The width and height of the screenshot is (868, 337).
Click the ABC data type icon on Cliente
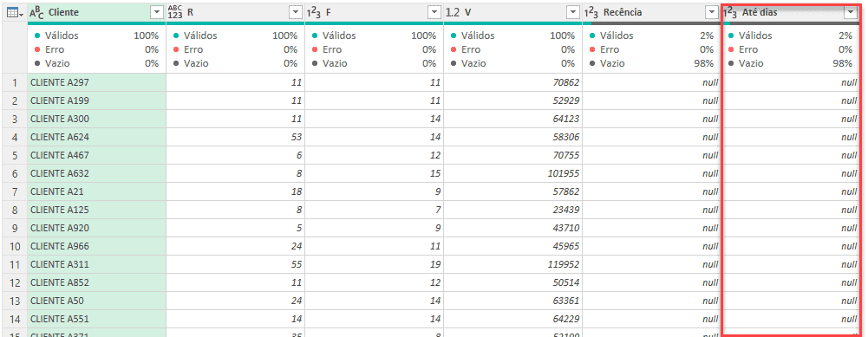[x=36, y=12]
